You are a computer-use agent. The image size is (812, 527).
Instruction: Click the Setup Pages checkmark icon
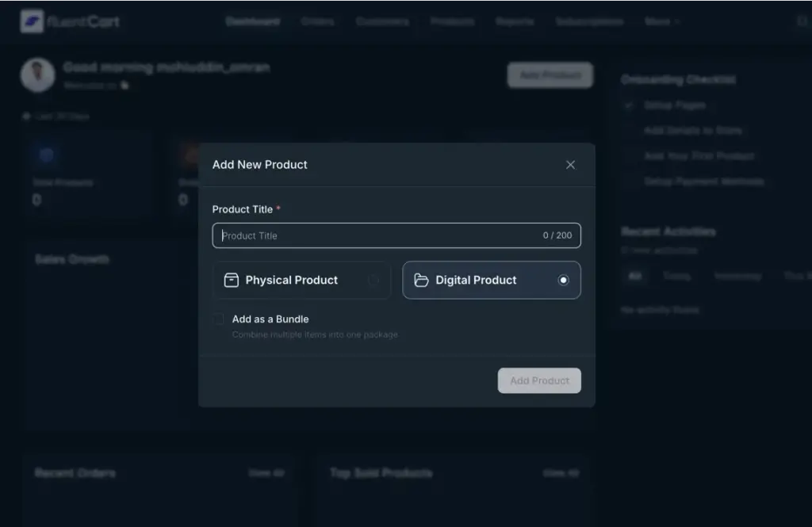(x=629, y=105)
